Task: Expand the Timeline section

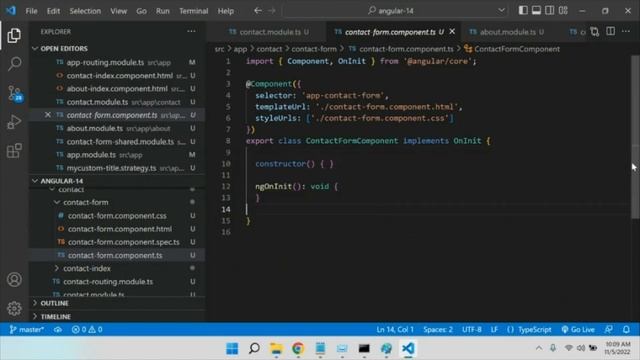Action: tap(117, 317)
